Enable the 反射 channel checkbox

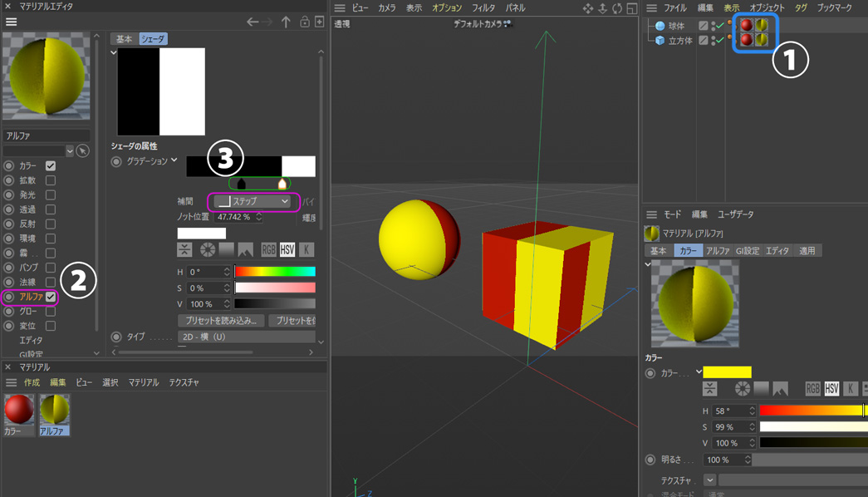click(51, 224)
